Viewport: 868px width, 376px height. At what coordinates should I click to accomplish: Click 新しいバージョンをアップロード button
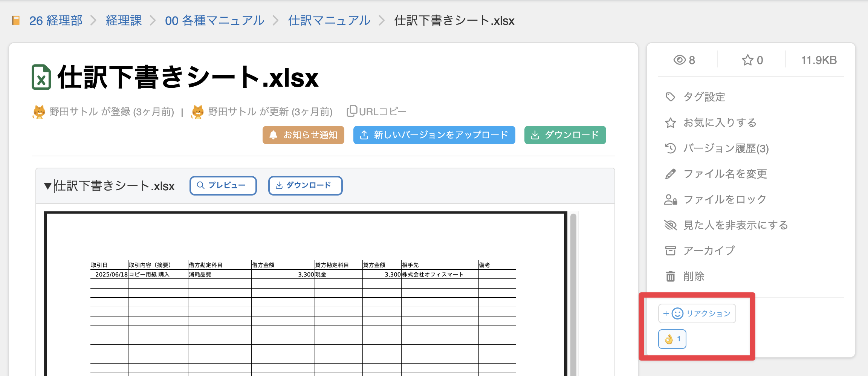point(434,135)
